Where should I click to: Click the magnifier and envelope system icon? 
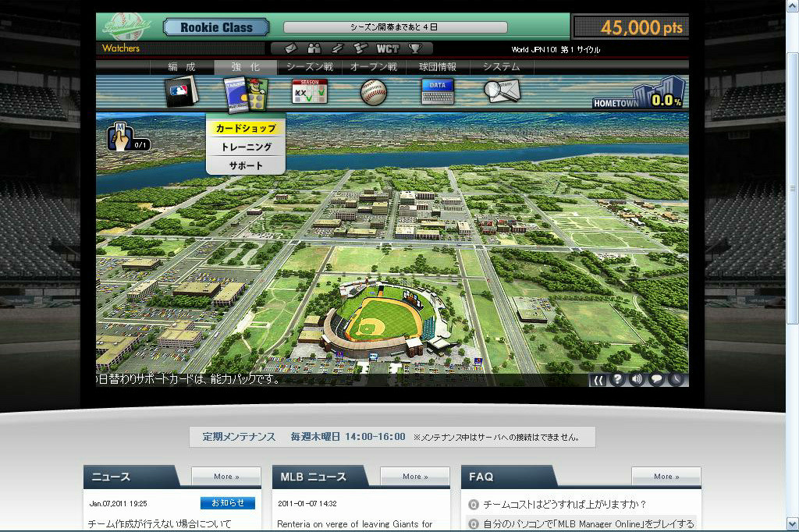[x=501, y=92]
